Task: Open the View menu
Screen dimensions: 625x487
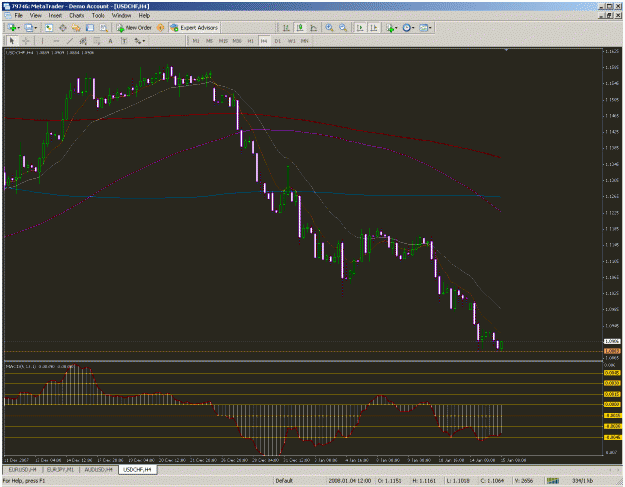Action: pyautogui.click(x=35, y=16)
